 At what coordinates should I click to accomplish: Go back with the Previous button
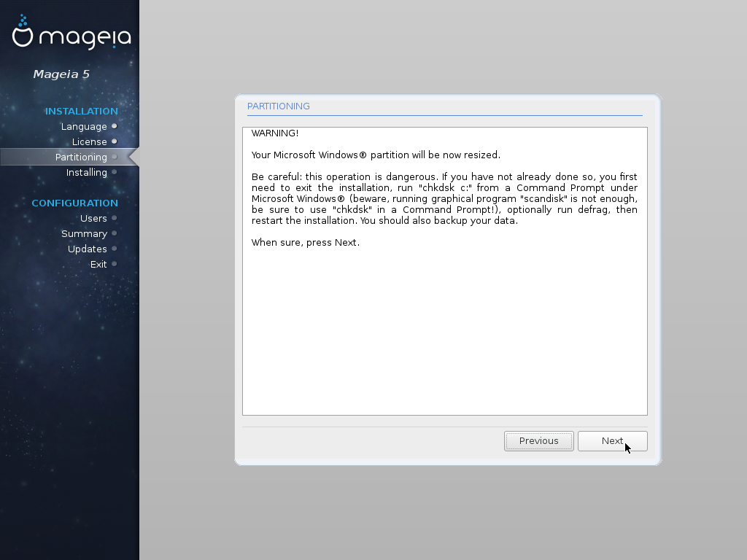pyautogui.click(x=539, y=441)
